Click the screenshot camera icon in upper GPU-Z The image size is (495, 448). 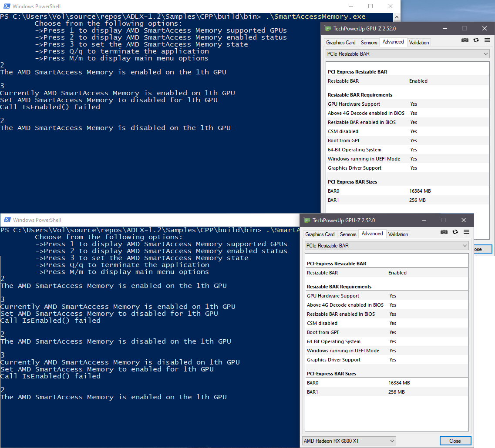pos(465,40)
